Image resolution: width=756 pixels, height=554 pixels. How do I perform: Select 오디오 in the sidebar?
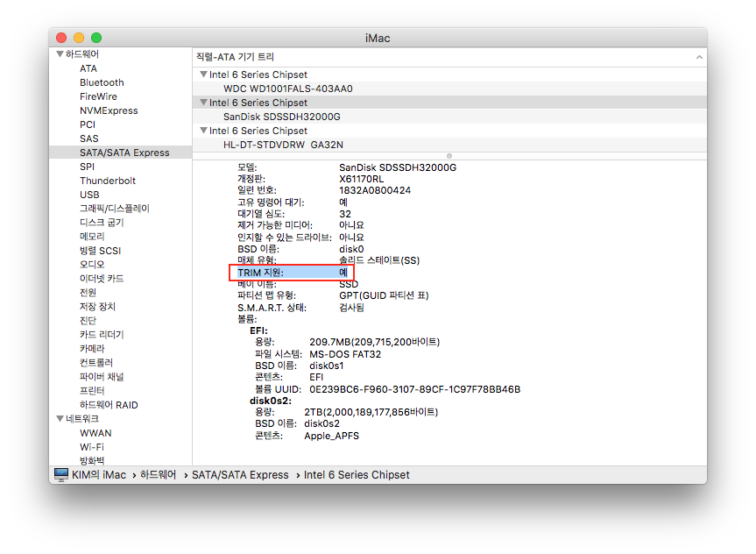(92, 265)
